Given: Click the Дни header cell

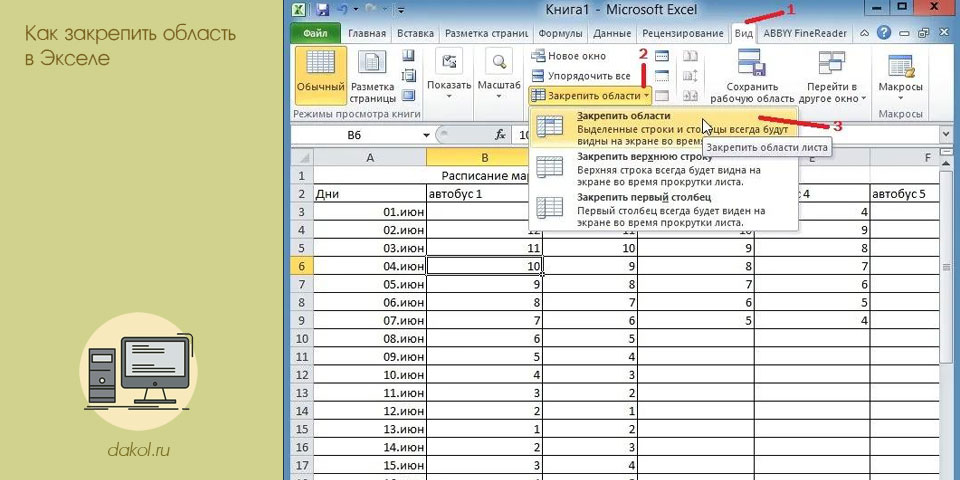Looking at the screenshot, I should tap(370, 194).
